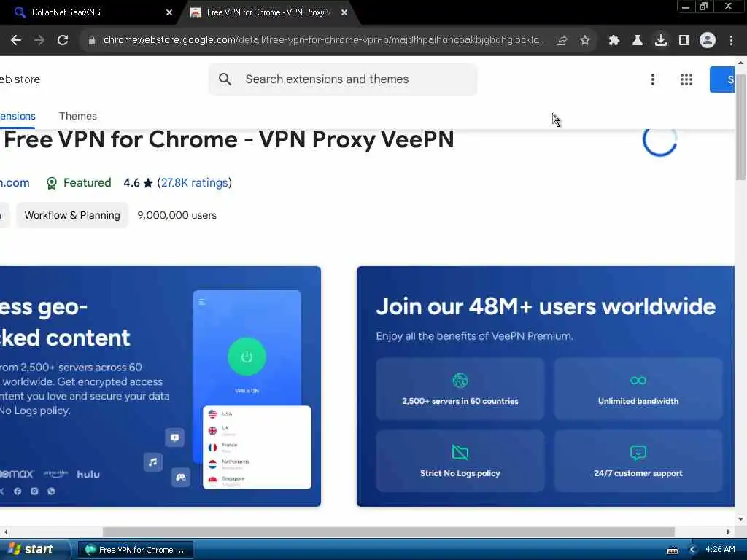Open the publisher .com link
The height and width of the screenshot is (560, 747).
[x=15, y=183]
